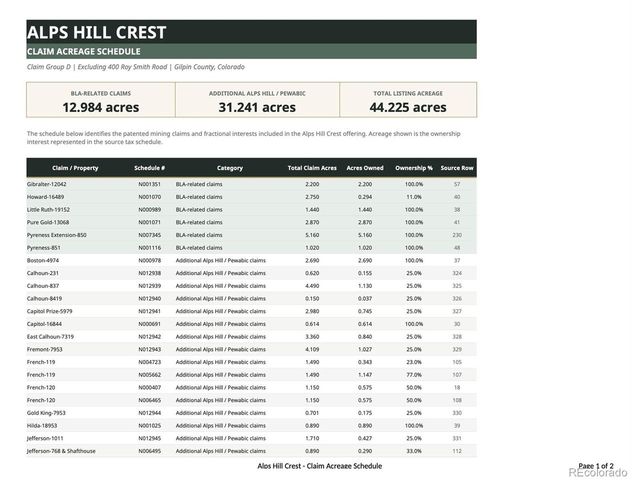Select the Hilda-18953 claim row
Image resolution: width=640 pixels, height=480 pixels.
point(251,426)
